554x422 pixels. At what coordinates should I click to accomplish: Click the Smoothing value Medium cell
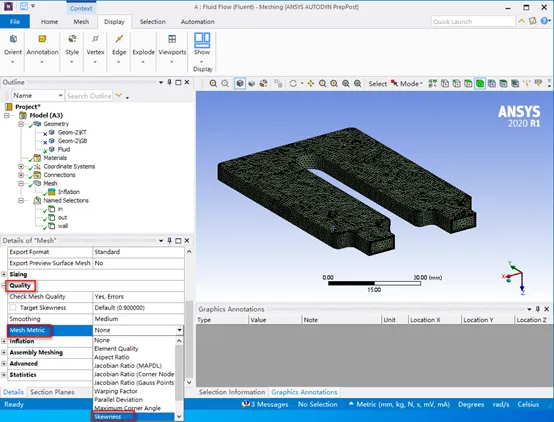coord(138,319)
